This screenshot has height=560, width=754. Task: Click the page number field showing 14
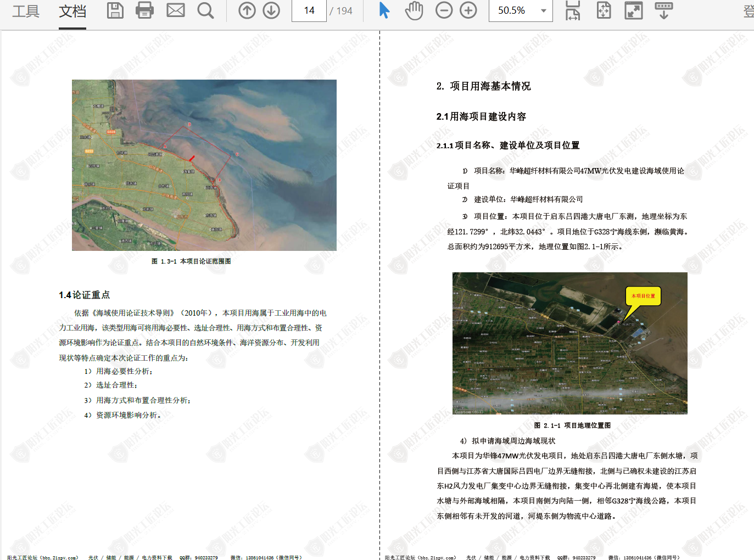pos(309,10)
